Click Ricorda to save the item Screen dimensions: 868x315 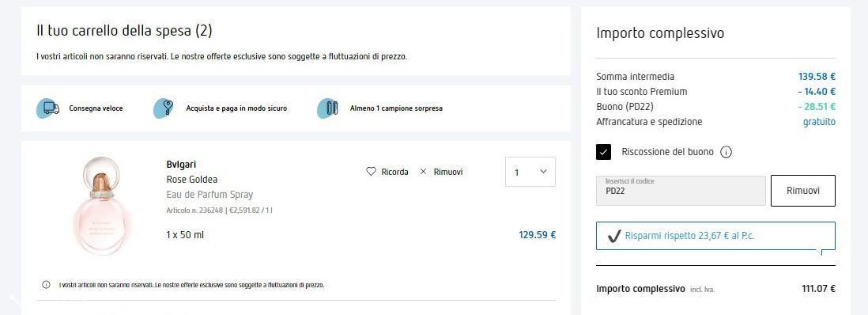[394, 172]
